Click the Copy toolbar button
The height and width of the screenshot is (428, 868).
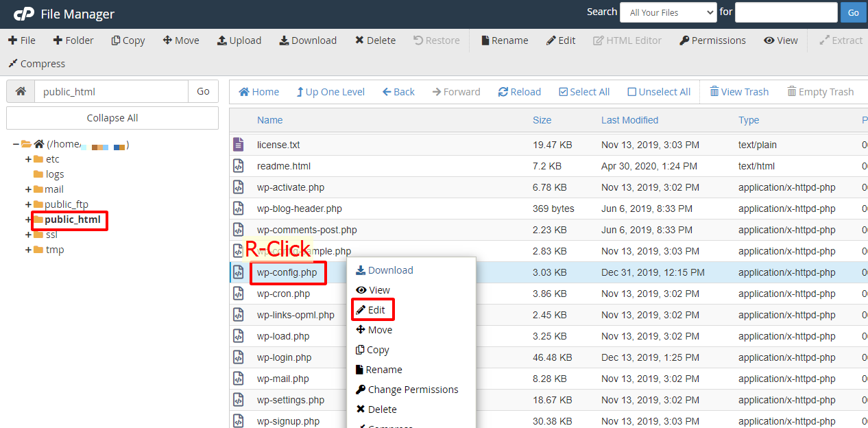128,40
